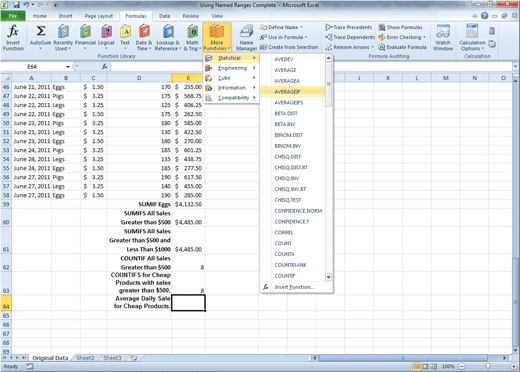
Task: Click the macro record icon in status bar
Action: pos(30,366)
